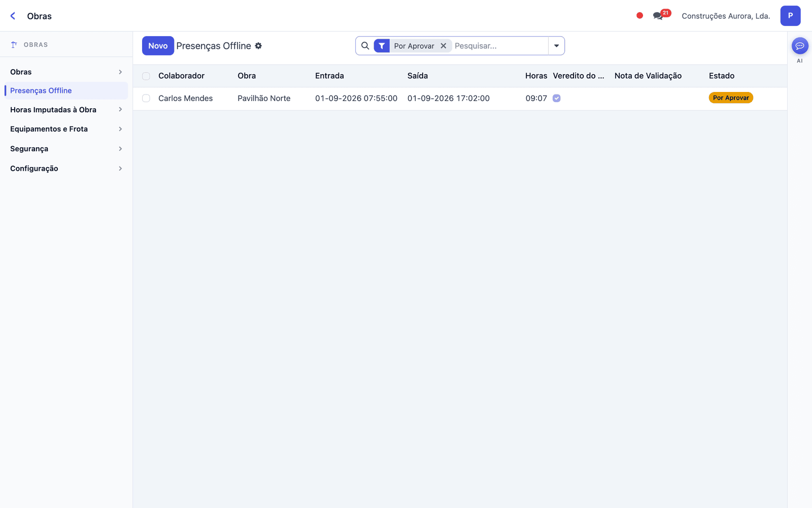The width and height of the screenshot is (812, 508).
Task: Open record Carlos Mendes
Action: [x=185, y=99]
